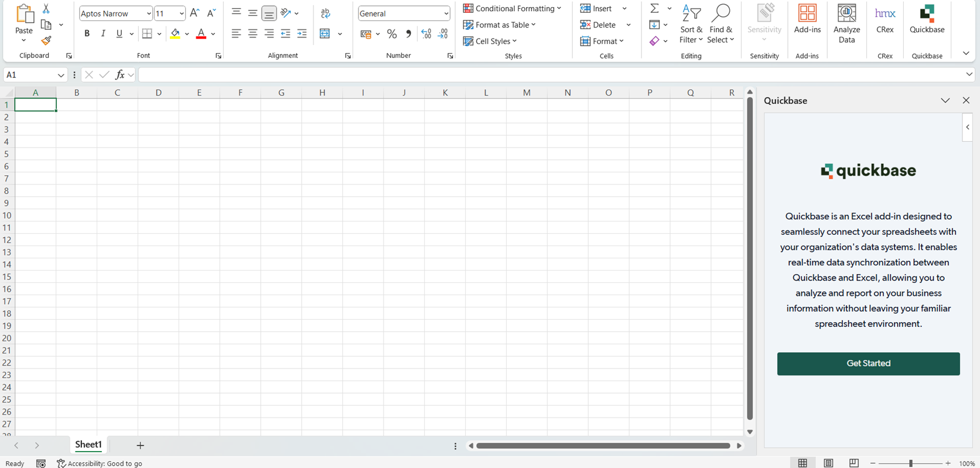Viewport: 980px width, 468px height.
Task: Click the Get Started button
Action: pyautogui.click(x=868, y=364)
